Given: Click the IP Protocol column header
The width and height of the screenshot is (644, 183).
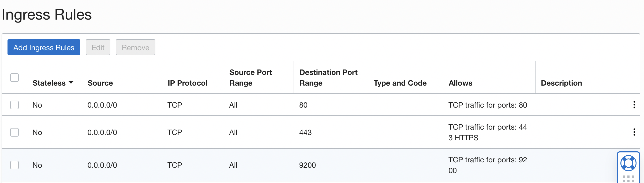Looking at the screenshot, I should click(x=188, y=83).
